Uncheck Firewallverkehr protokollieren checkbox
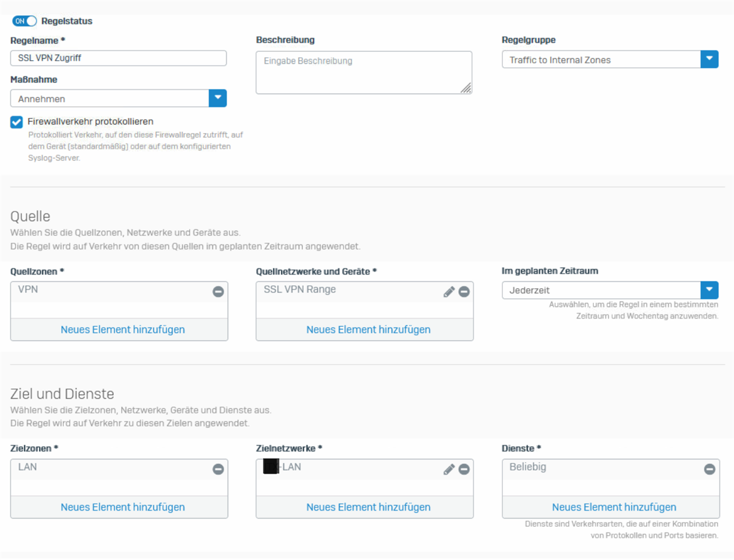Screen dimensions: 734x560 click(x=16, y=122)
